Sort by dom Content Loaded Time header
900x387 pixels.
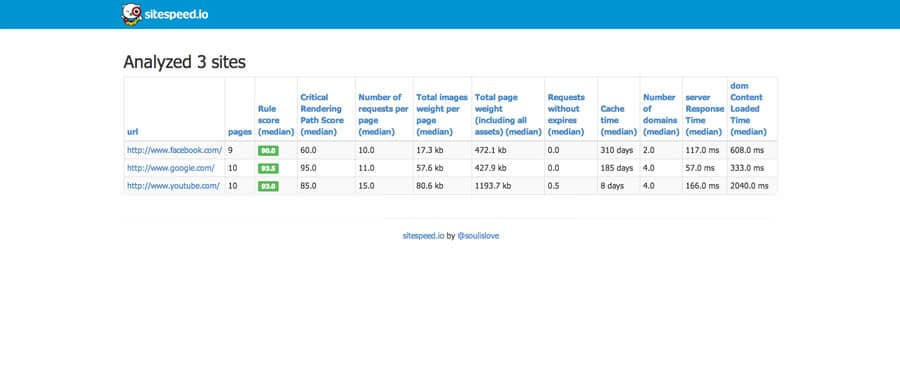click(748, 109)
